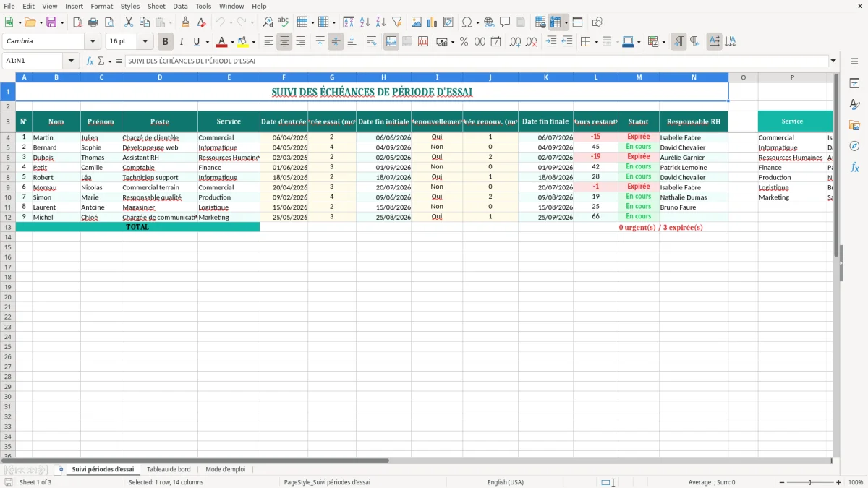
Task: Expand the formula bar
Action: (833, 61)
